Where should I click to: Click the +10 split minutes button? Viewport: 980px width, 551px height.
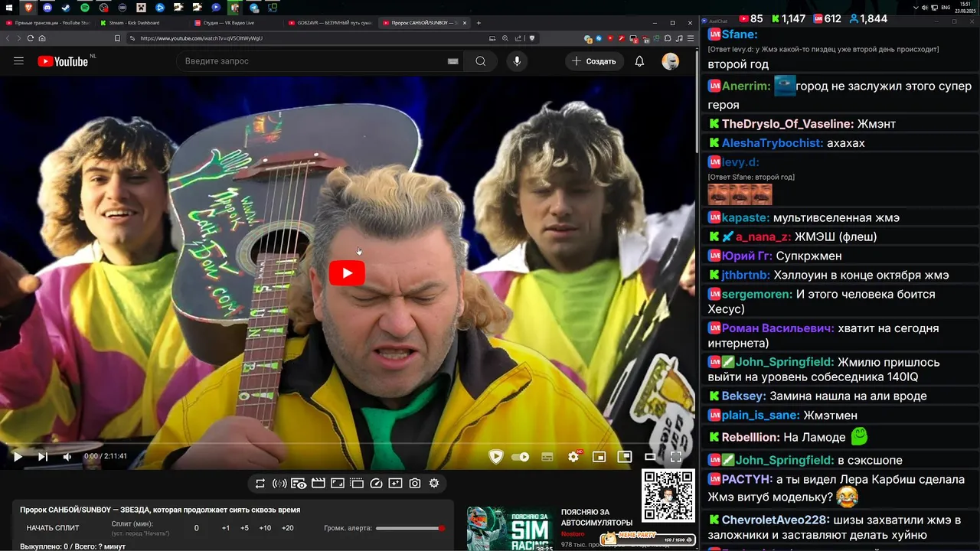[265, 528]
